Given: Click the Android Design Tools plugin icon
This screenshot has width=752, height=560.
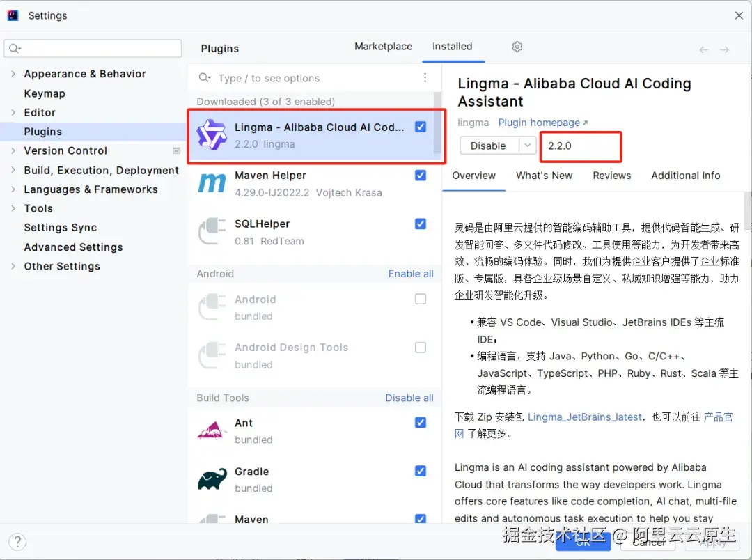Looking at the screenshot, I should click(212, 356).
